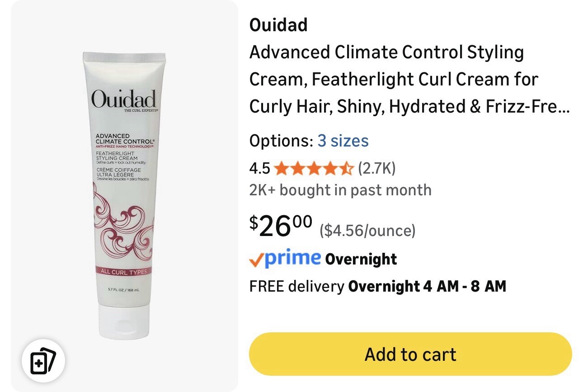Open the Advanced Climate Control product title

point(409,79)
